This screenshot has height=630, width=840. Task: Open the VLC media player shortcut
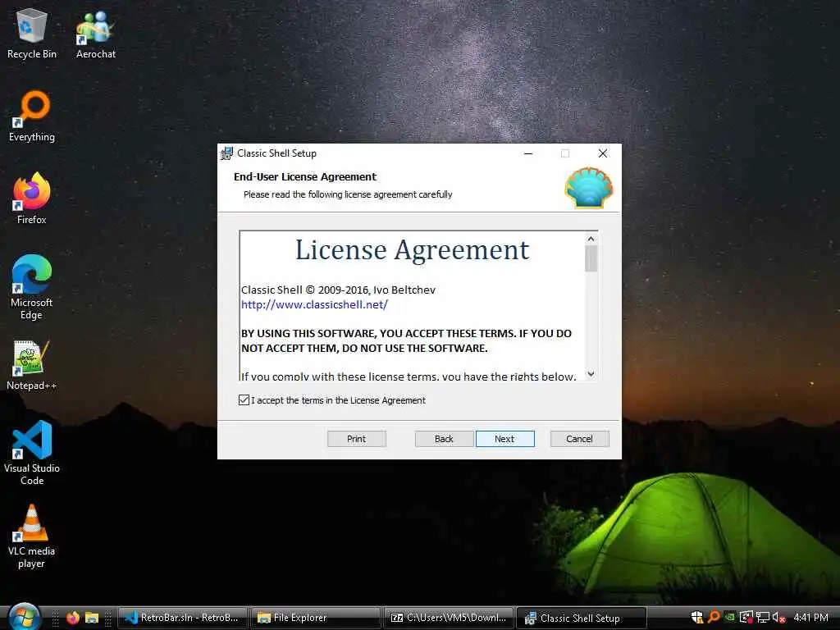coord(32,536)
